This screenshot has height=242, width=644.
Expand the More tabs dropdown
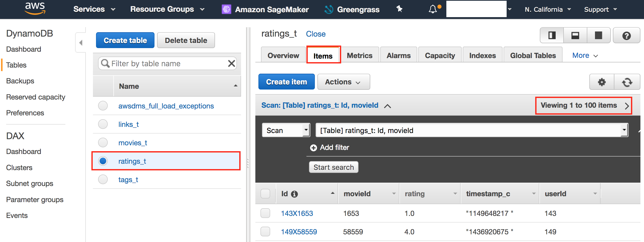(x=585, y=56)
